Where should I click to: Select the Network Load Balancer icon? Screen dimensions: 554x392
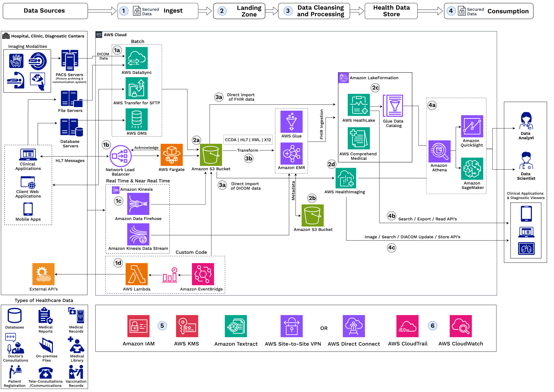[x=120, y=156]
